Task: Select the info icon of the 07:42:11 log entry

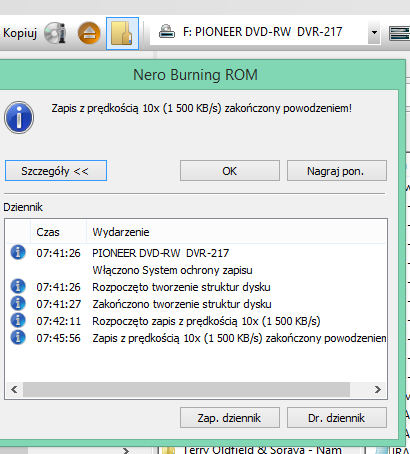Action: pos(18,320)
